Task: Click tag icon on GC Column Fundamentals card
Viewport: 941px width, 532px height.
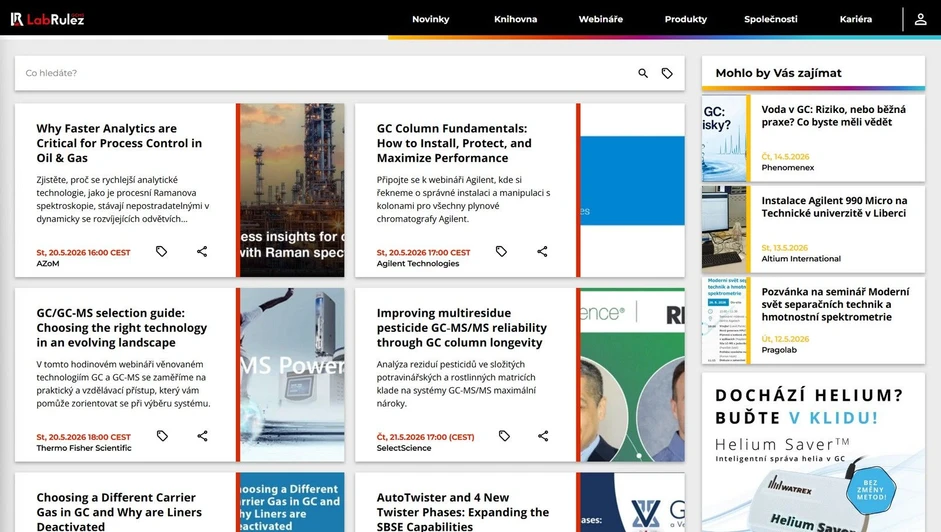Action: tap(501, 251)
